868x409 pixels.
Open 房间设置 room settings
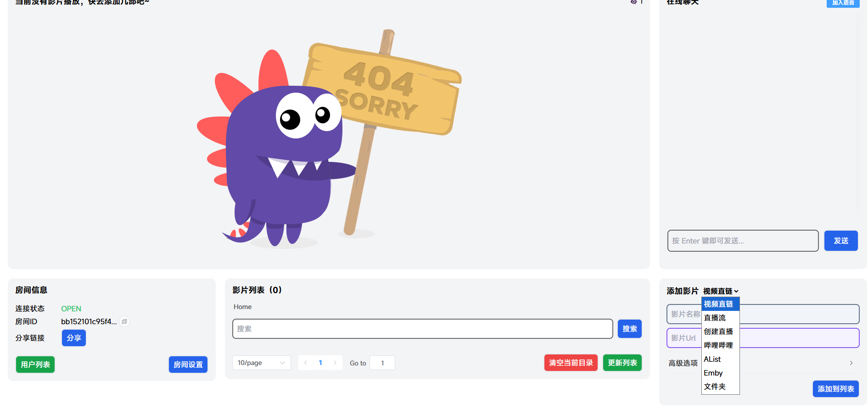point(188,365)
